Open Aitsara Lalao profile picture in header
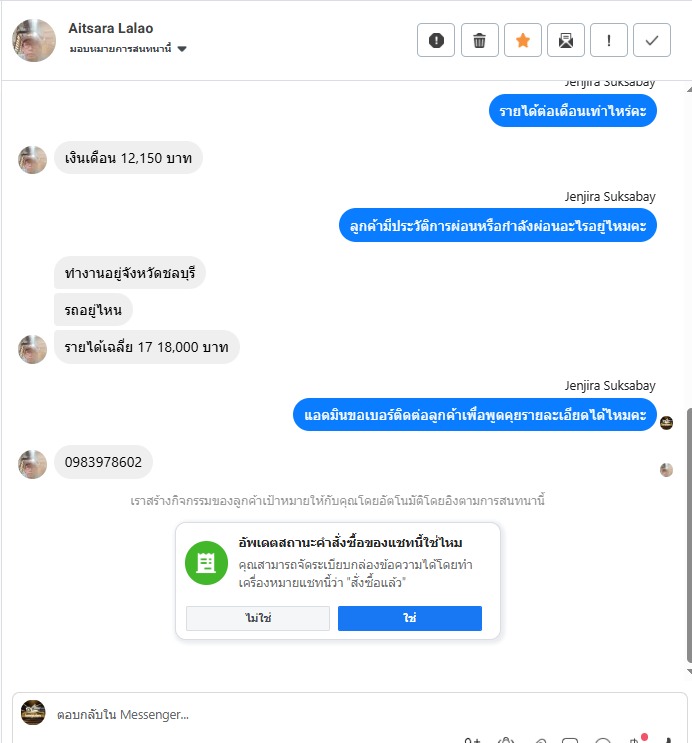Image resolution: width=692 pixels, height=743 pixels. [34, 40]
